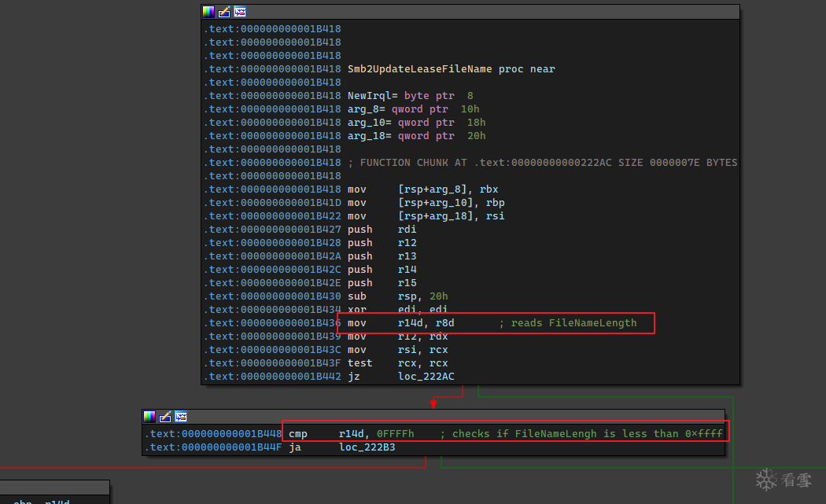Select the push rdi instruction
This screenshot has width=826, height=504.
(382, 230)
